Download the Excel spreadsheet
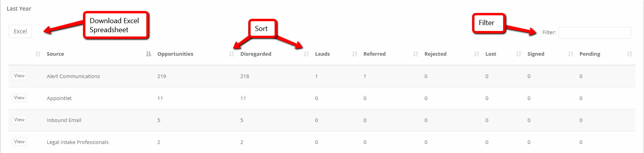 point(20,31)
